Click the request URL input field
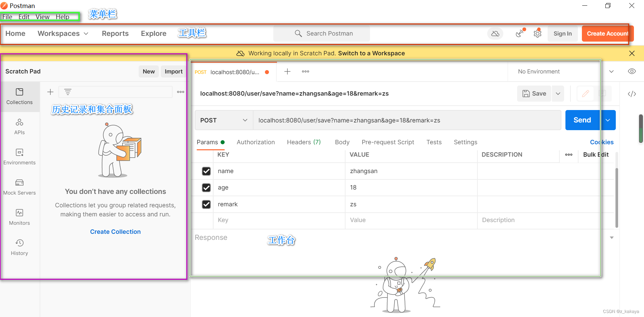644x317 pixels. [x=407, y=120]
